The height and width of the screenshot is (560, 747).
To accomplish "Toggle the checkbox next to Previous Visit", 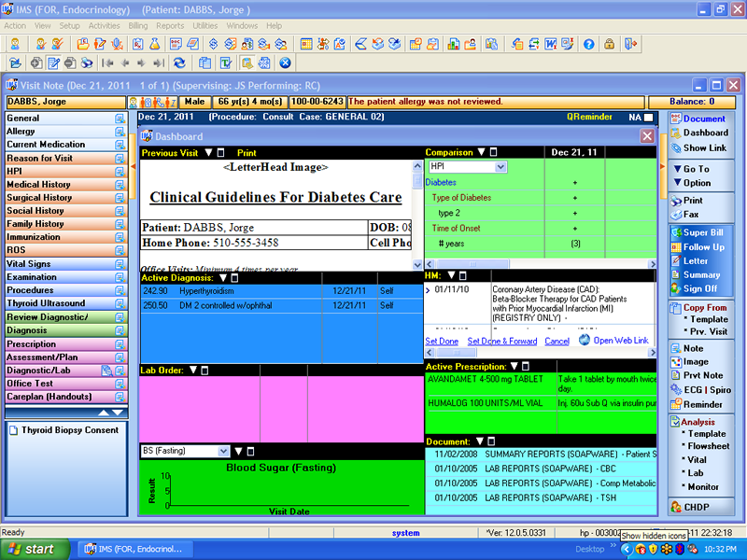I will point(220,153).
